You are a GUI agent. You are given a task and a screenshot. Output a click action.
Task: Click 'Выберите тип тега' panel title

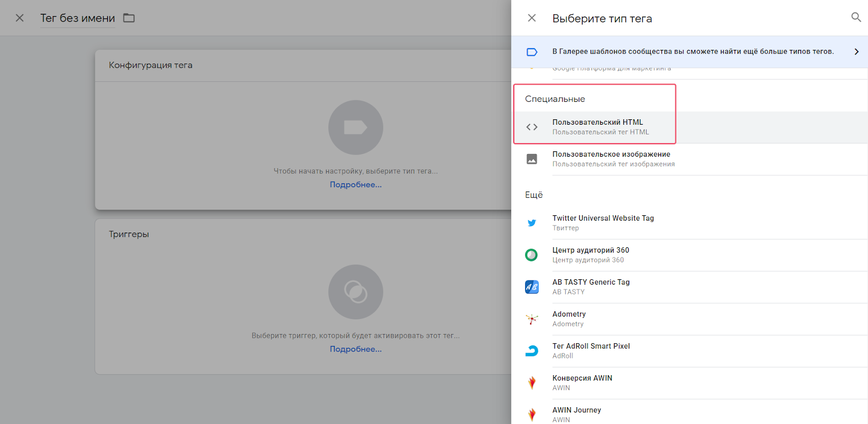click(x=602, y=18)
